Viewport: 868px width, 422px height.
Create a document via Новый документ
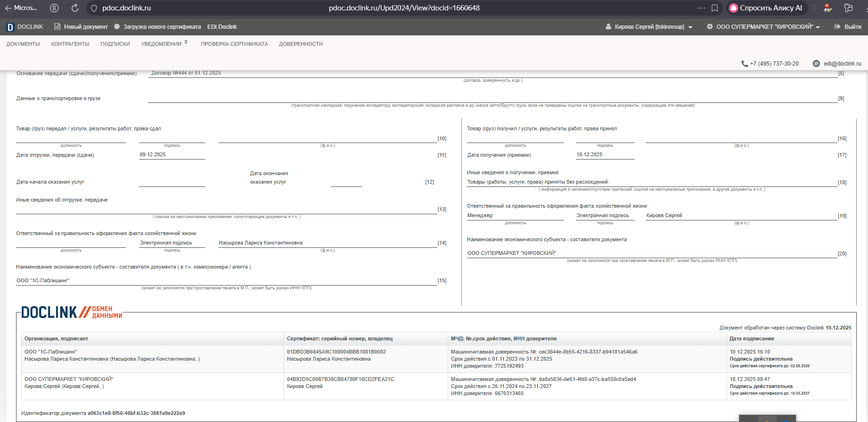[81, 27]
